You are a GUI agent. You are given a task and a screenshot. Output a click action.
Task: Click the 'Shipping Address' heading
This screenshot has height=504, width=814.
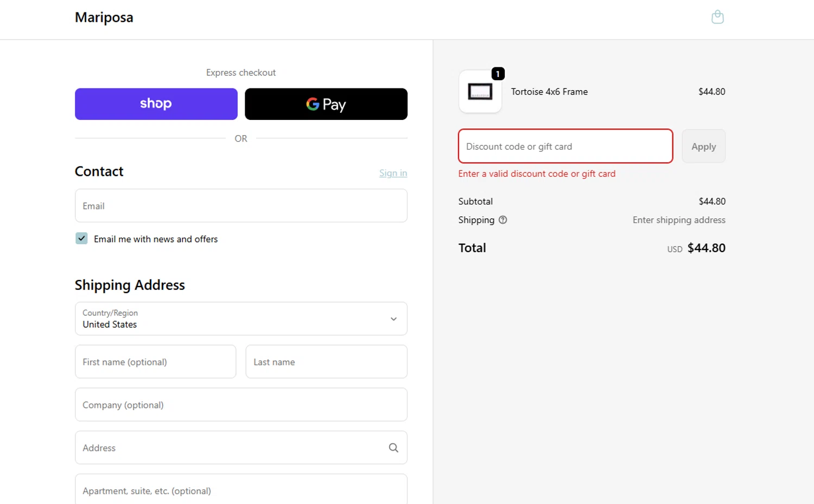(x=130, y=285)
